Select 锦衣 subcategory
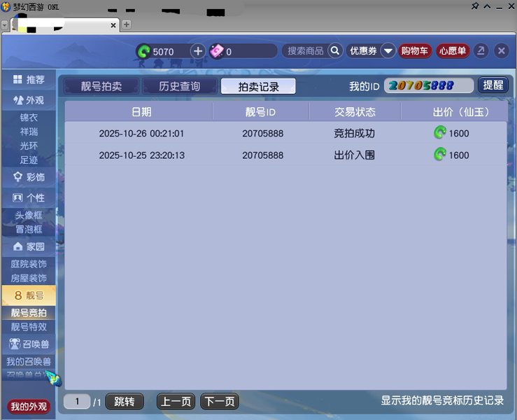Viewport: 517px width, 420px height. [29, 118]
